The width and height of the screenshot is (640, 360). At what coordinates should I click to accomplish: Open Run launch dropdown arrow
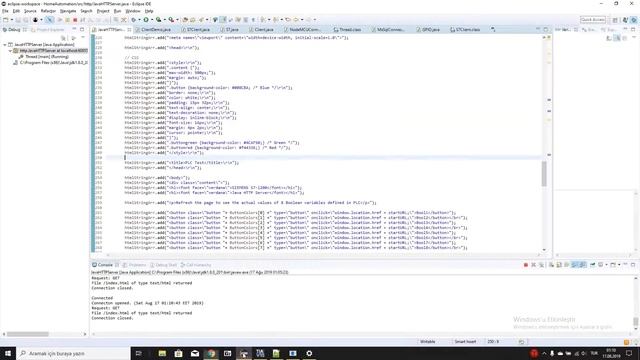tap(151, 20)
